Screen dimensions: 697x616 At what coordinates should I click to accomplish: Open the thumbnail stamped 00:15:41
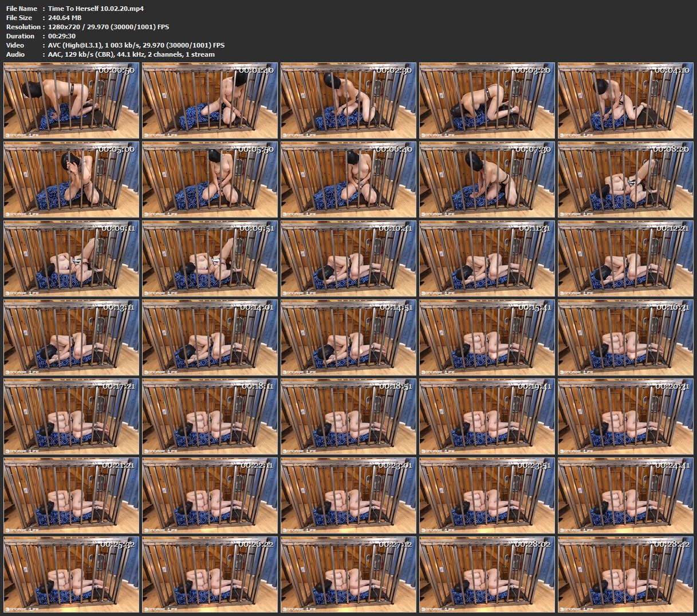coord(487,338)
